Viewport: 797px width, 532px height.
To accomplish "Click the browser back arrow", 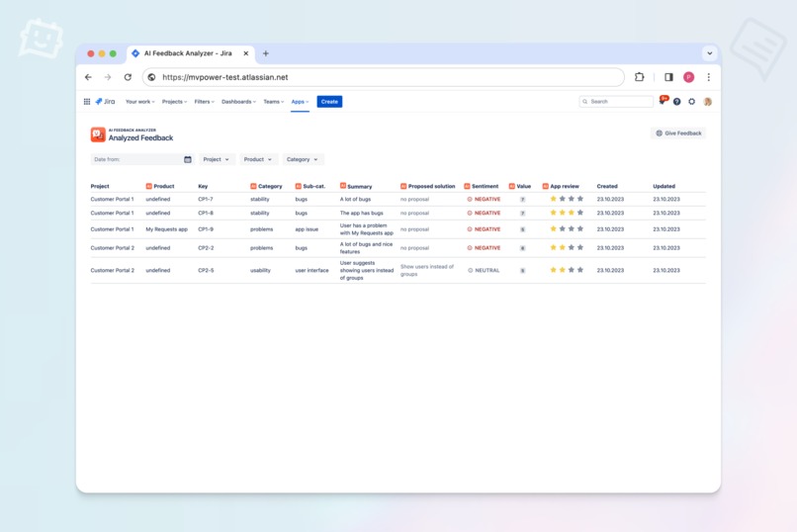I will coord(88,77).
